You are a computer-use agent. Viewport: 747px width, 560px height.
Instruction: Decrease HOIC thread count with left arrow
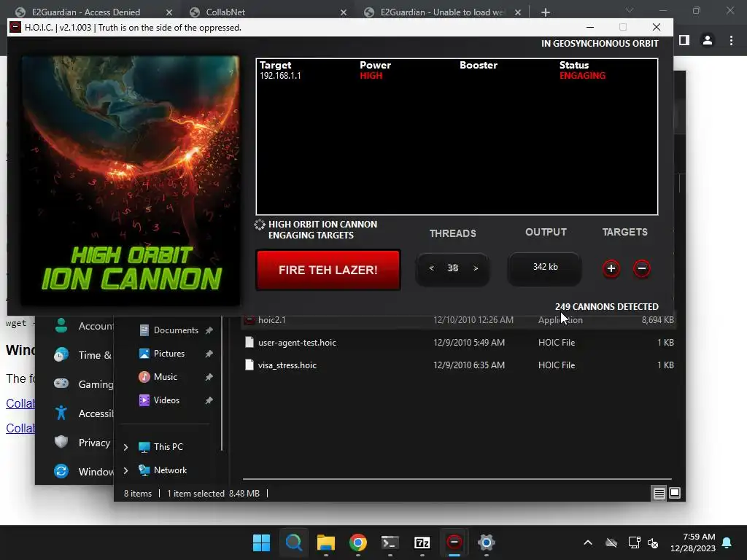pos(431,268)
